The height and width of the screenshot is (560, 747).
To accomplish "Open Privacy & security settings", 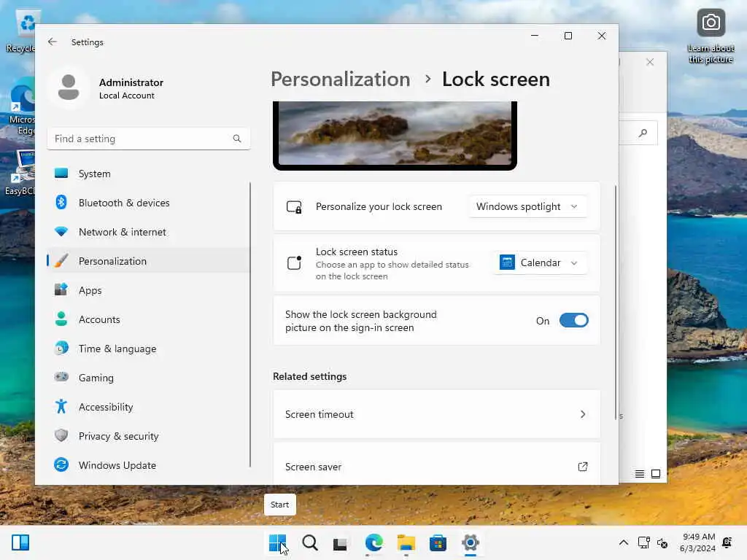I will pyautogui.click(x=148, y=436).
